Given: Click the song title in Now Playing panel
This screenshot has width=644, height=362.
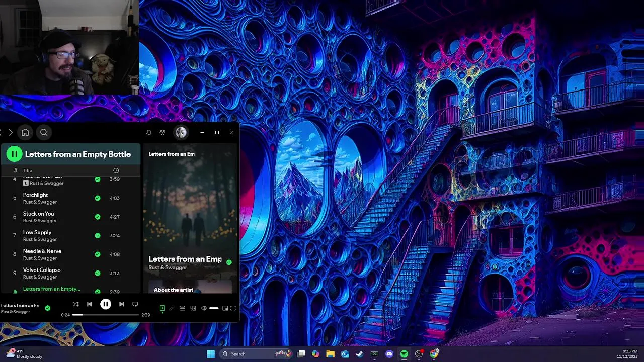Looking at the screenshot, I should (x=185, y=259).
